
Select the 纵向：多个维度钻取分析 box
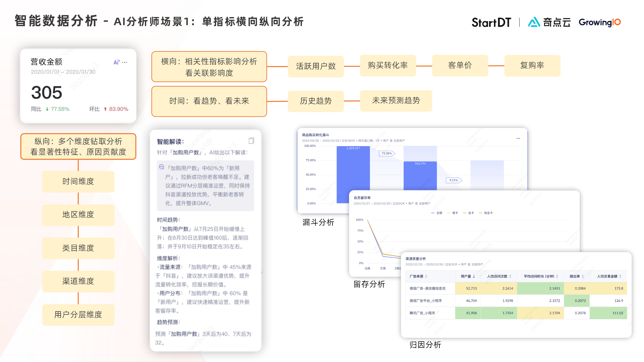(x=78, y=147)
